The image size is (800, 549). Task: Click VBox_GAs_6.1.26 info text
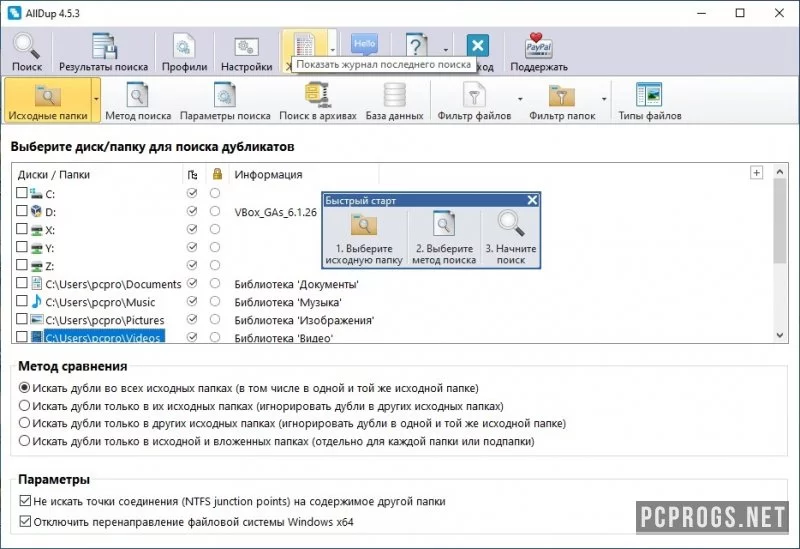[x=276, y=212]
